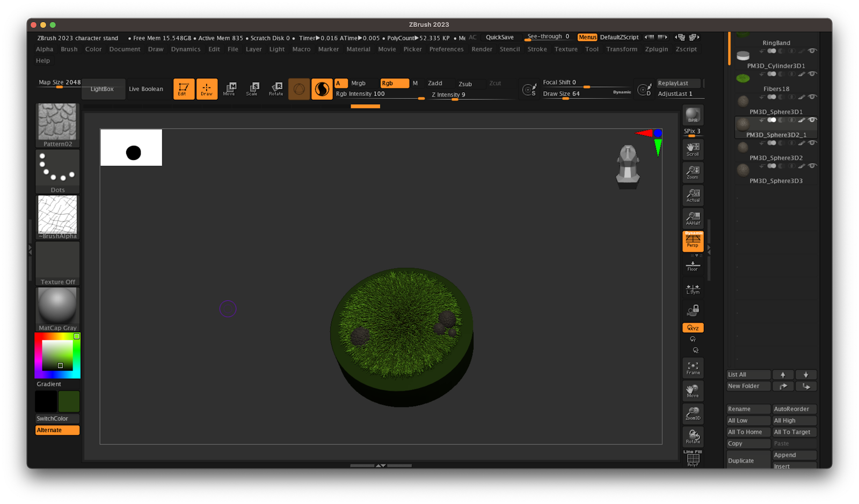
Task: Open the Pattern02 brush picker
Action: (57, 125)
